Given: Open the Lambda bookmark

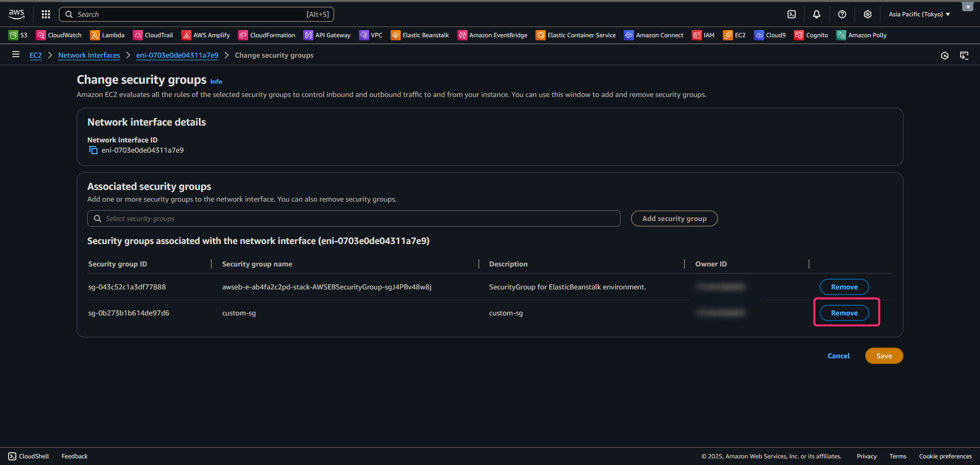Looking at the screenshot, I should point(107,35).
